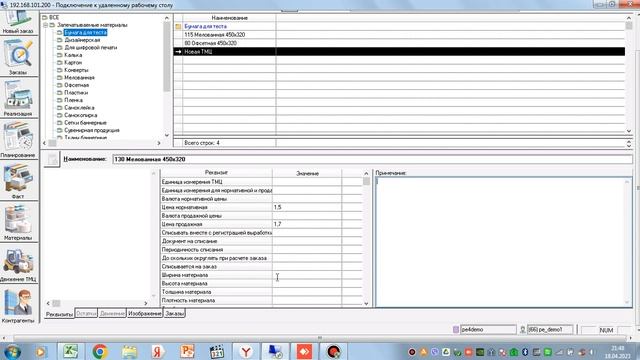
Task: Click the Реквизит column header
Action: pyautogui.click(x=216, y=173)
